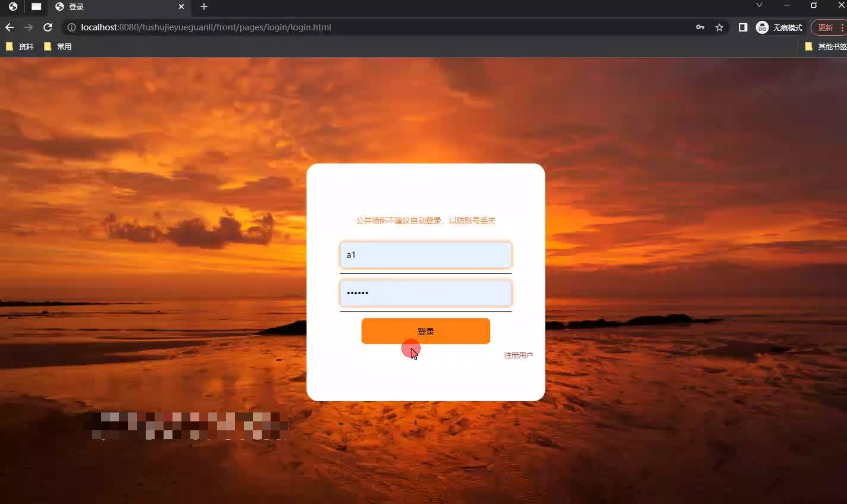Open the side panel icon
The width and height of the screenshot is (847, 504).
click(742, 27)
